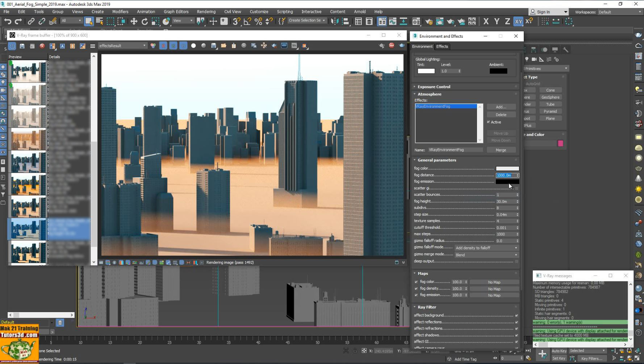Toggle affect reflections checkbox
Screen dimensions: 644x364
click(x=517, y=322)
